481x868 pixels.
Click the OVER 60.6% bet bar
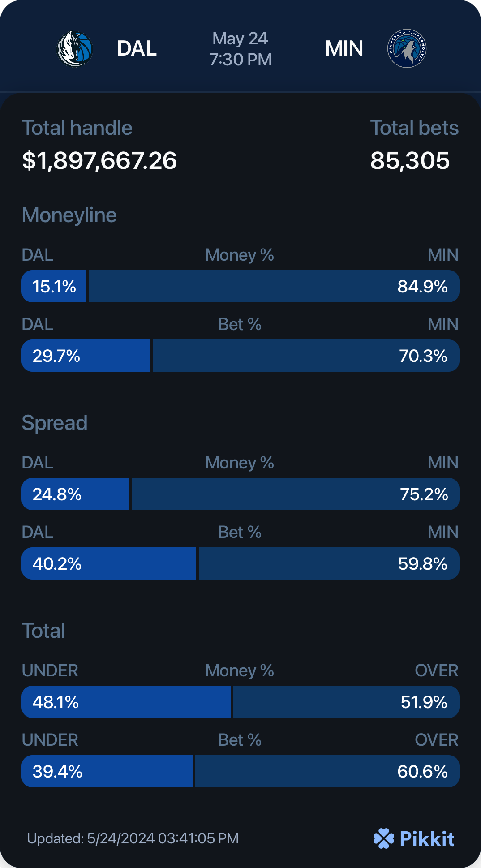[x=327, y=771]
